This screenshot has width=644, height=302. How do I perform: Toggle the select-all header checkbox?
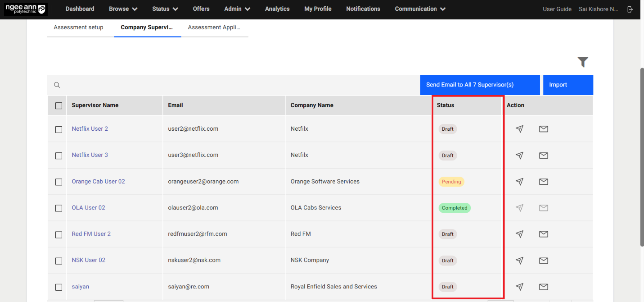(59, 105)
